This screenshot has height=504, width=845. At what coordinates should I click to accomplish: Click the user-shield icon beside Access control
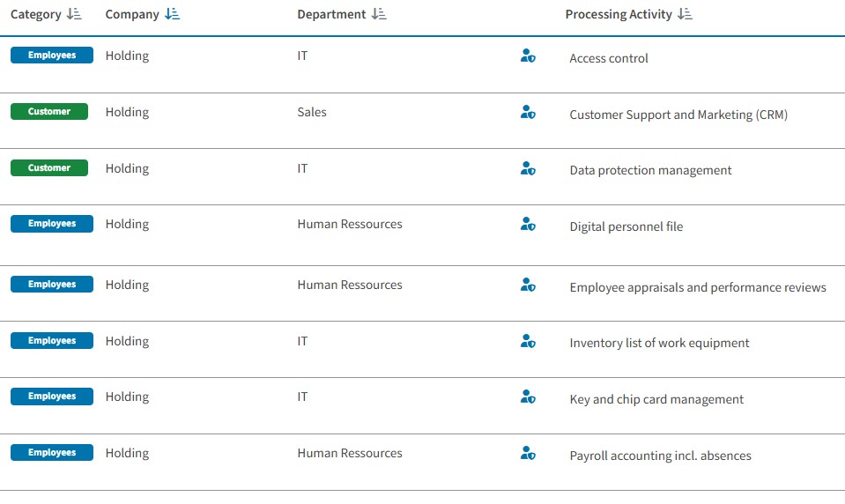tap(528, 56)
